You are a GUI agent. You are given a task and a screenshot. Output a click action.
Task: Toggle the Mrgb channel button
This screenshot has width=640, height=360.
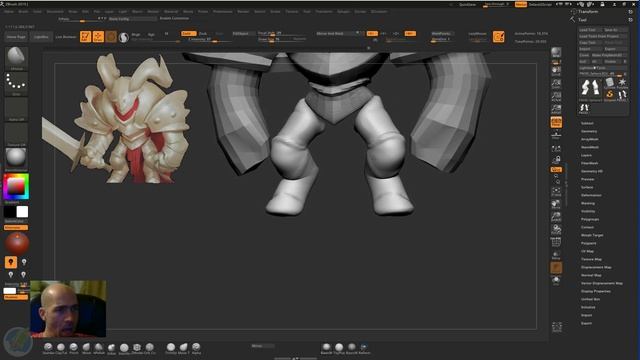pos(136,35)
